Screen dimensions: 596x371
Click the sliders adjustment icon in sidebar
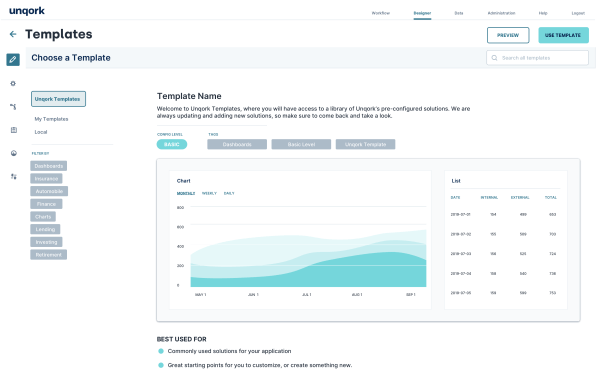click(14, 176)
